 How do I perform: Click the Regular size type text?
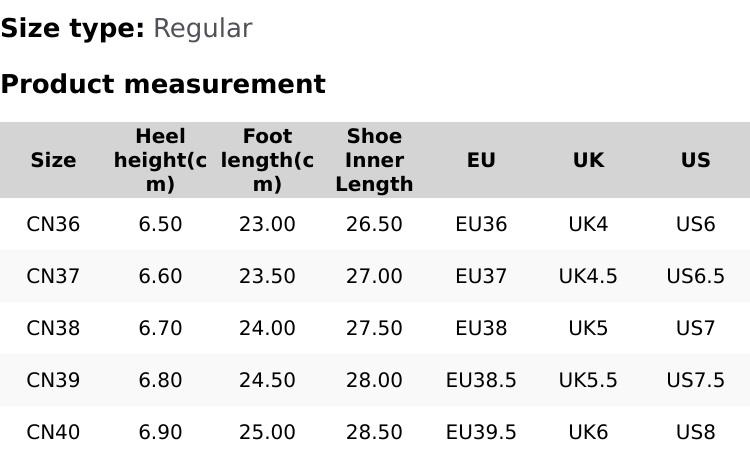[202, 28]
